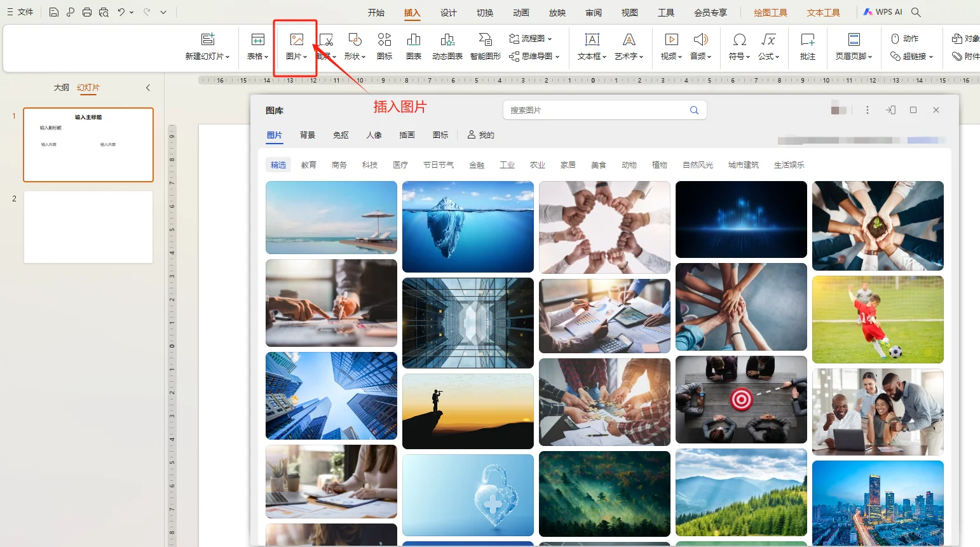Switch to the 大纲 outline tab
980x547 pixels.
(62, 88)
